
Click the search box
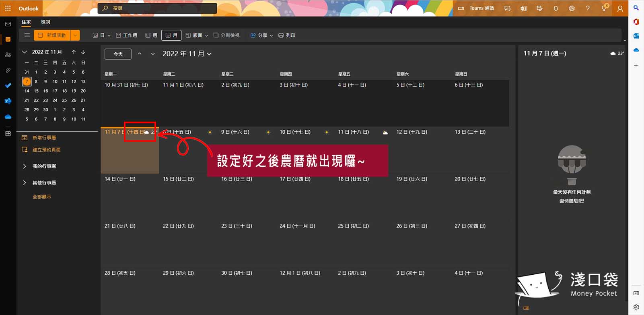(x=157, y=8)
